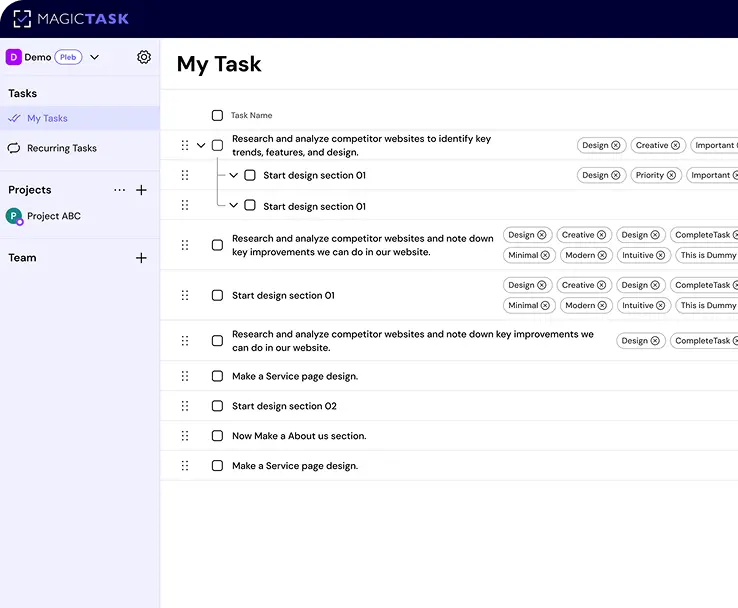The width and height of the screenshot is (738, 608).
Task: Grab the drag handle for Start design section 02
Action: click(x=185, y=406)
